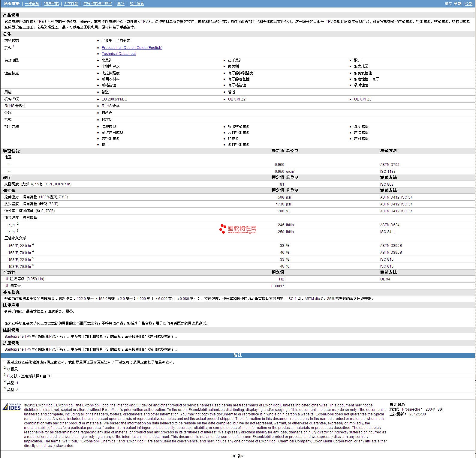This screenshot has width=476, height=458.
Task: Open the Technical Datasheet link
Action: [x=119, y=54]
